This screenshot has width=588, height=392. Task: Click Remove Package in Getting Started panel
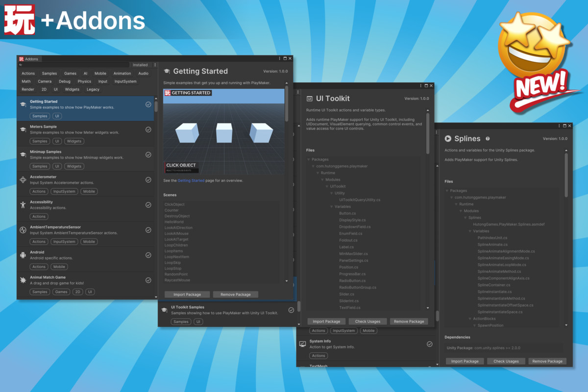click(236, 294)
